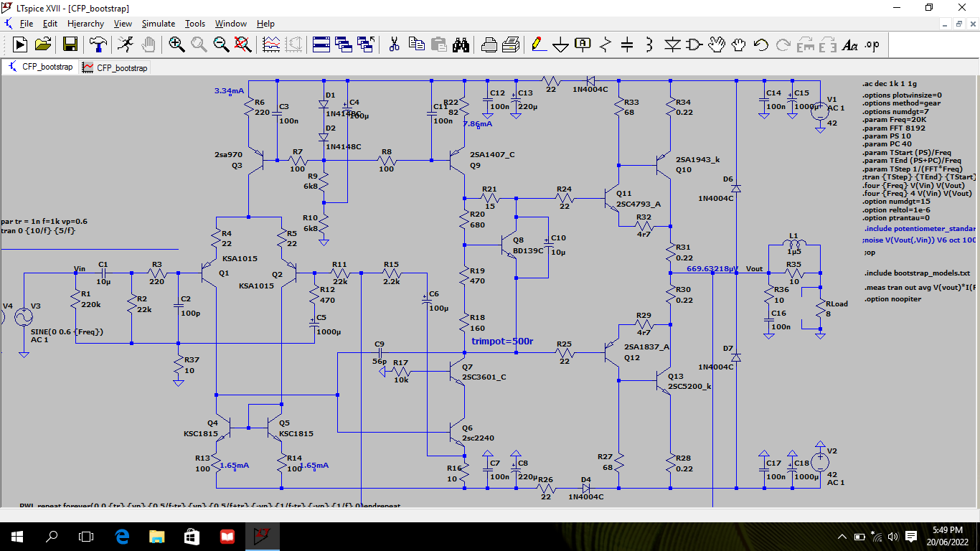Click the '2SC5200_k' transistor label

pos(689,386)
